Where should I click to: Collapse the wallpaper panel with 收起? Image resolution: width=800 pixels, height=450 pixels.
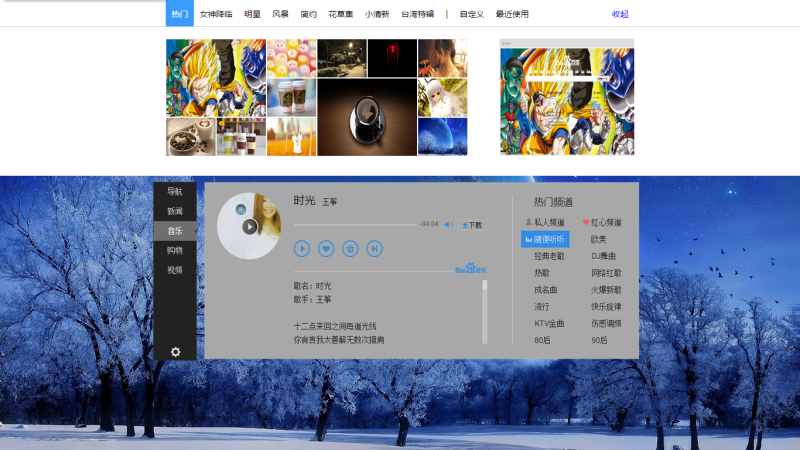(x=620, y=14)
